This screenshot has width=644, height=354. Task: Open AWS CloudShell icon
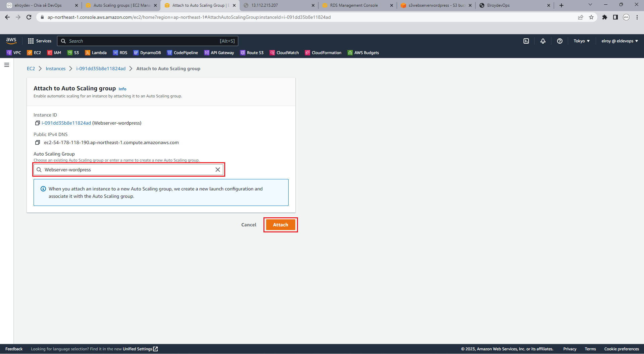tap(526, 41)
